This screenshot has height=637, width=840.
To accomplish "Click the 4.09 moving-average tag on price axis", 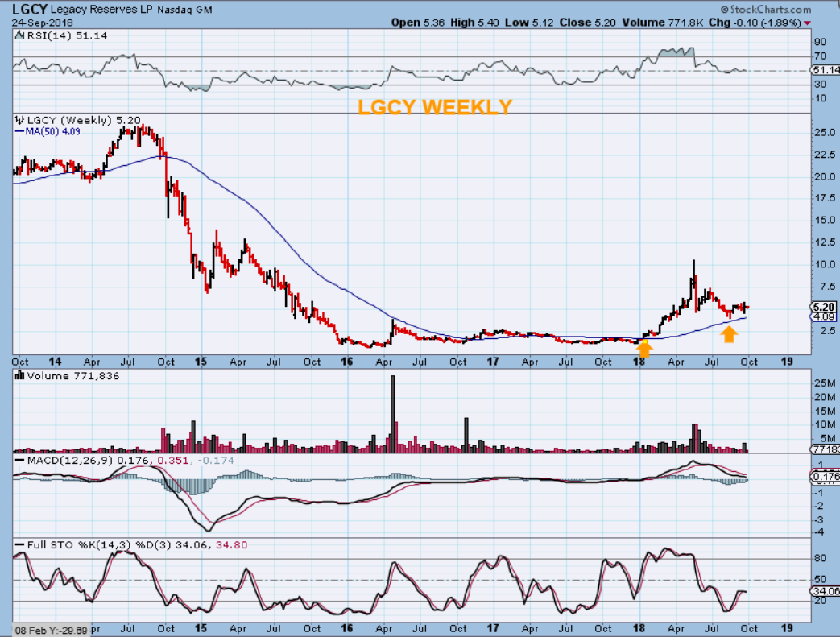I will [824, 316].
